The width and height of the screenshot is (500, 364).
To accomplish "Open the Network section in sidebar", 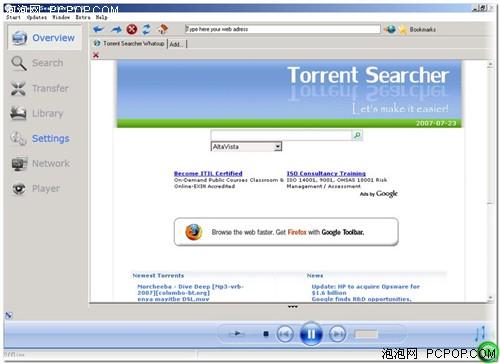I will pyautogui.click(x=41, y=163).
